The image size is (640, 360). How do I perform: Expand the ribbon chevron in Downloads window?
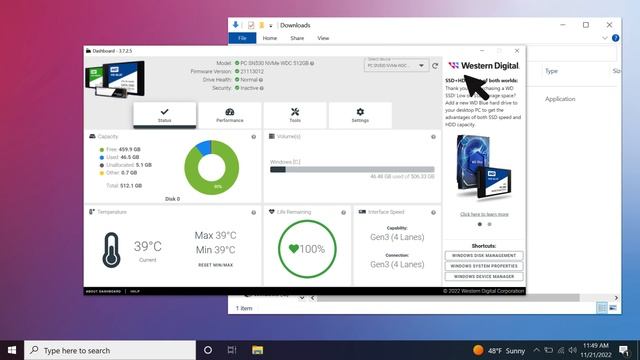[604, 38]
